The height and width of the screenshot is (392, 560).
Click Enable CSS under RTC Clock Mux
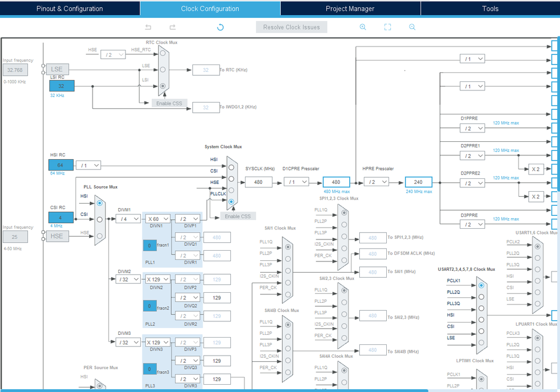[169, 103]
